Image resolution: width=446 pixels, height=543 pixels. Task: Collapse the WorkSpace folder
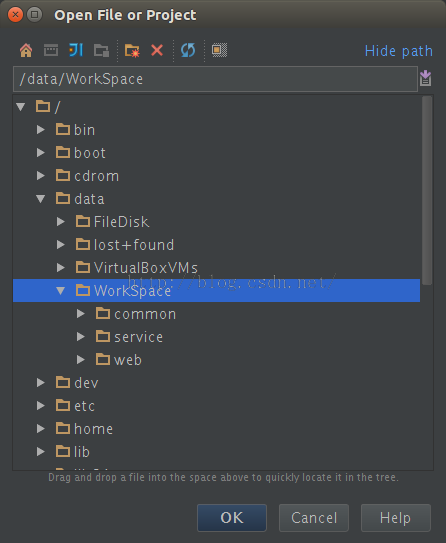tap(61, 291)
